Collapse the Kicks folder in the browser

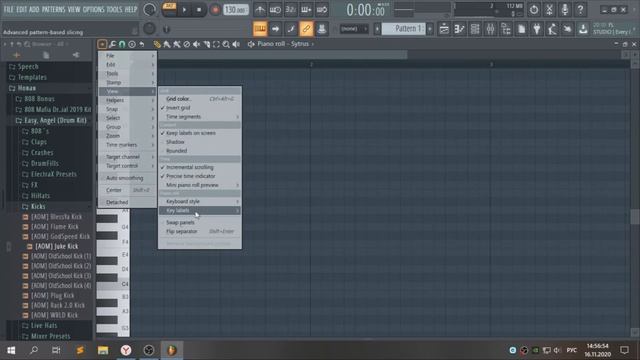coord(38,207)
